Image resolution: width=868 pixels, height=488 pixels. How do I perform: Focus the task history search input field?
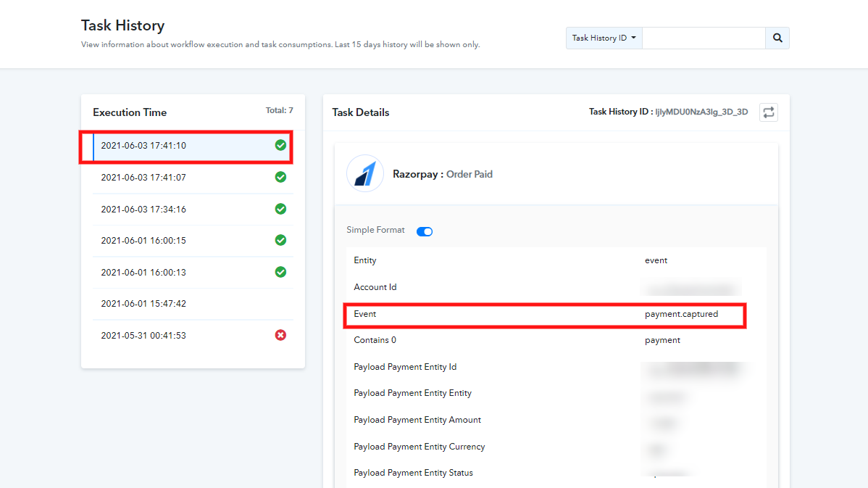click(x=704, y=38)
